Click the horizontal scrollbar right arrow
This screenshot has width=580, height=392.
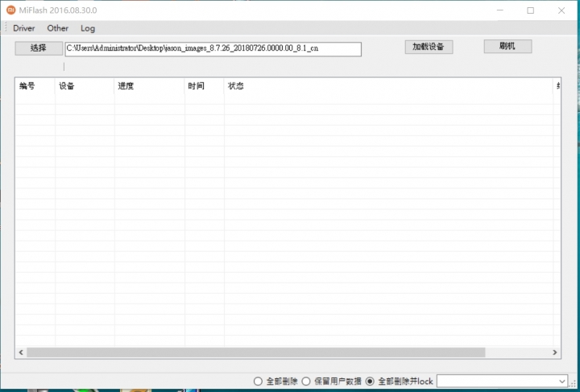554,353
